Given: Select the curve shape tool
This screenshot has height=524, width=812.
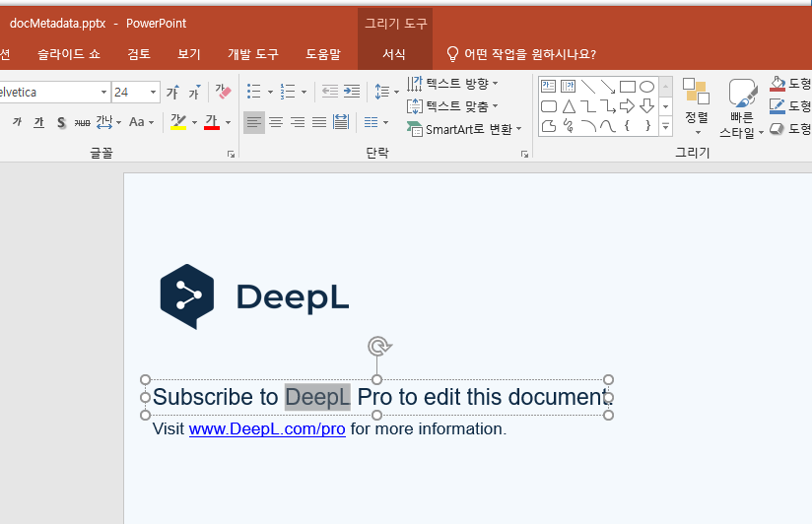Looking at the screenshot, I should coord(607,126).
